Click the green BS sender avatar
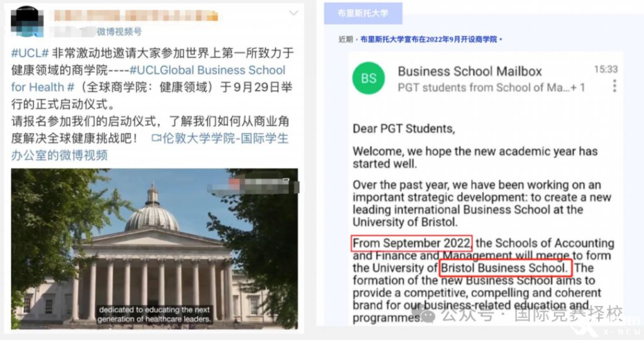The width and height of the screenshot is (644, 340). pos(369,78)
